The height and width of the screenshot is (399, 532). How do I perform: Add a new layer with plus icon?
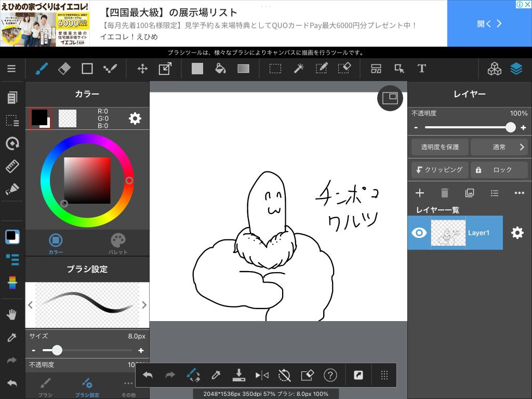420,193
